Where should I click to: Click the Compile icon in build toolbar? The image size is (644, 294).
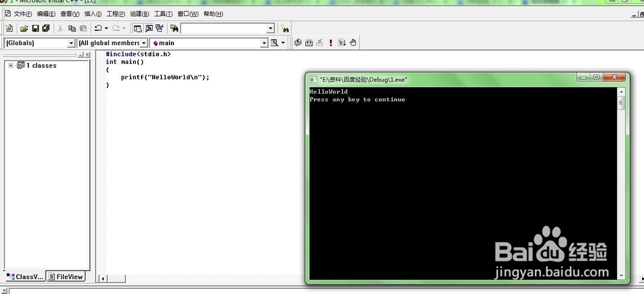pyautogui.click(x=298, y=43)
